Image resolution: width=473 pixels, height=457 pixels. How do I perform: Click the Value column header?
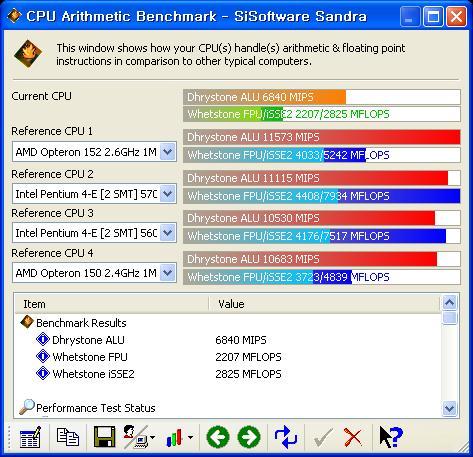point(324,304)
